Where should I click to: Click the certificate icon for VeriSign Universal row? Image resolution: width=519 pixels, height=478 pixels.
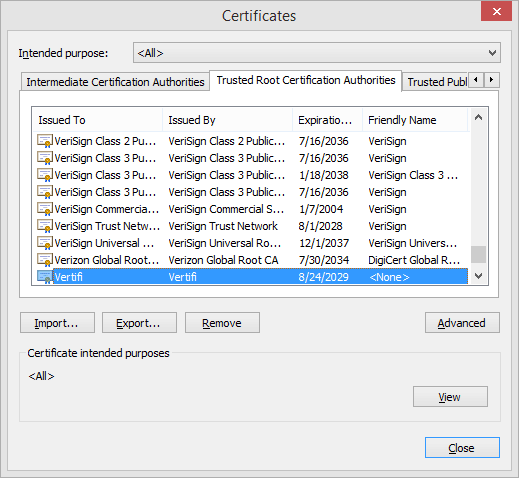[x=45, y=243]
